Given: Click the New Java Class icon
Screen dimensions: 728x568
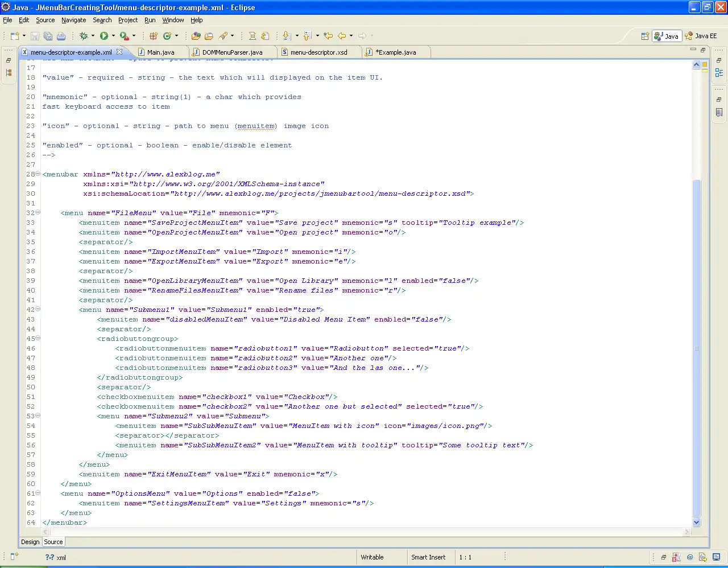Looking at the screenshot, I should 167,36.
